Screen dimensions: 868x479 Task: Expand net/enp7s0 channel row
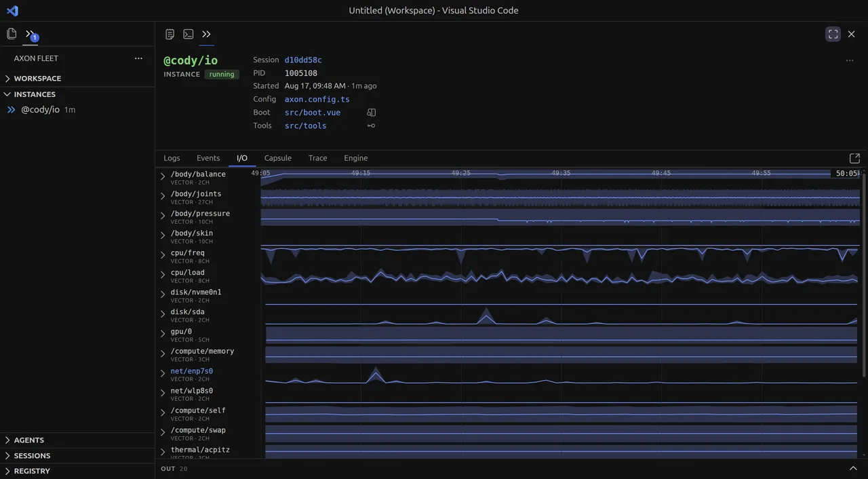pos(163,373)
